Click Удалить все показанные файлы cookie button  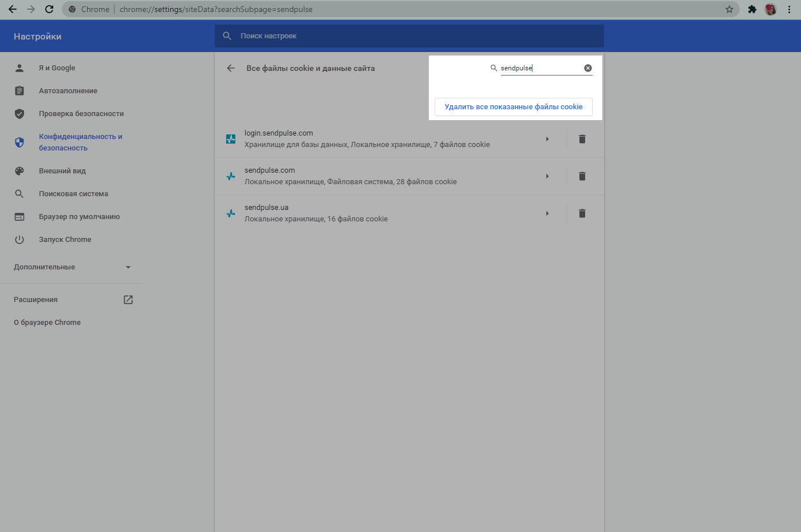click(514, 107)
